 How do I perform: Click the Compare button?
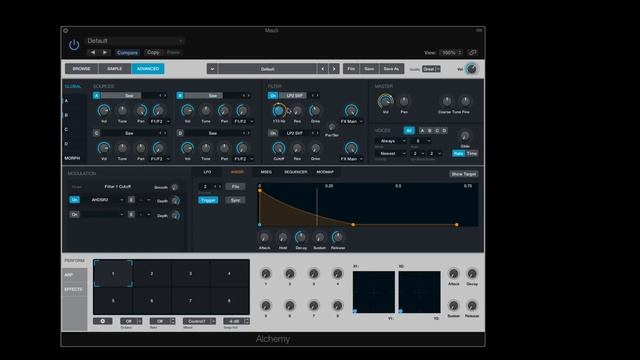pyautogui.click(x=127, y=53)
